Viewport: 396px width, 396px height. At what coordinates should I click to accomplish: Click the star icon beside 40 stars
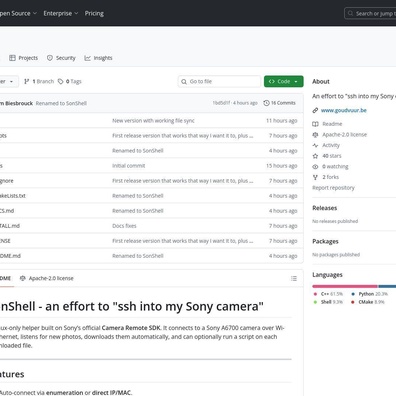tap(315, 156)
